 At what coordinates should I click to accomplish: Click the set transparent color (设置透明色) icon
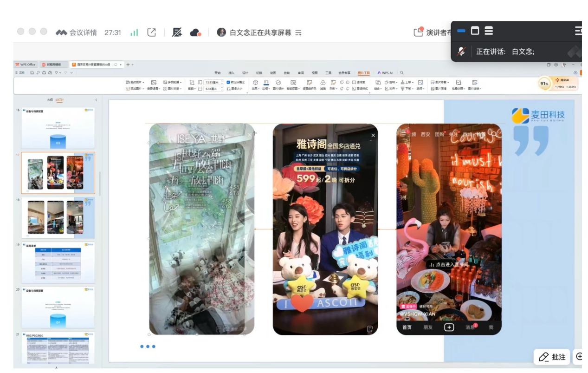tap(310, 82)
